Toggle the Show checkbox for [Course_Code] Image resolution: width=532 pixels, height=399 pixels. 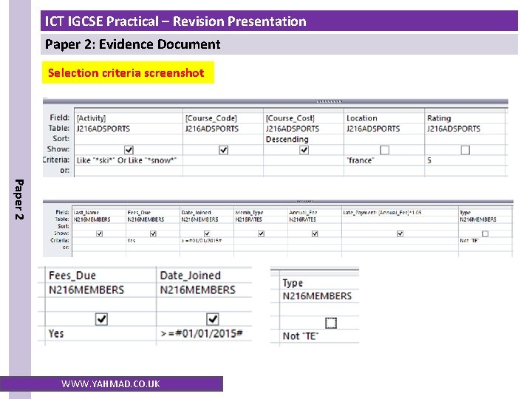224,149
